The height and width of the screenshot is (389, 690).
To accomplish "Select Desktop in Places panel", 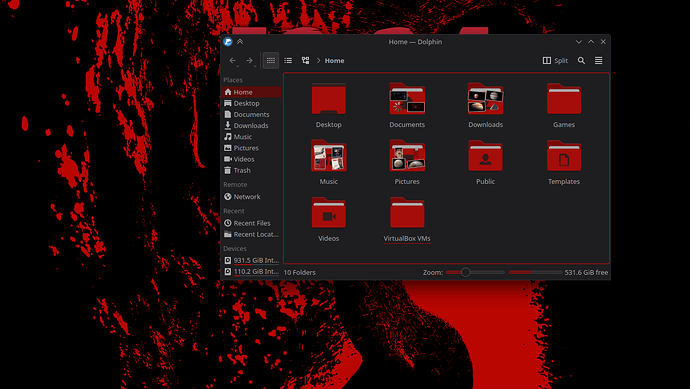I will point(251,103).
